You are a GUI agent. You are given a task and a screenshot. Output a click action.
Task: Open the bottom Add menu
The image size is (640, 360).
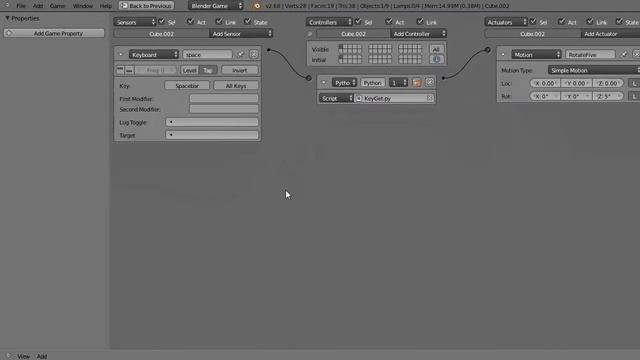point(42,356)
